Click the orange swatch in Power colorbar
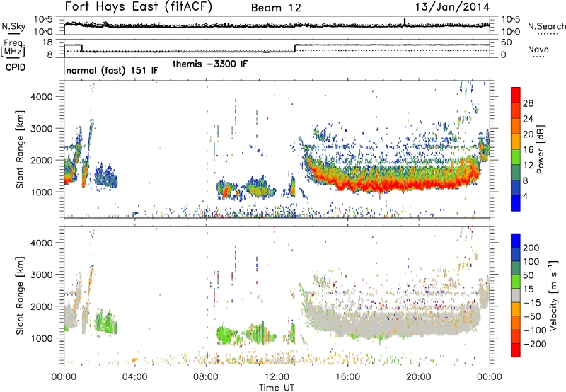This screenshot has width=566, height=392. click(516, 126)
